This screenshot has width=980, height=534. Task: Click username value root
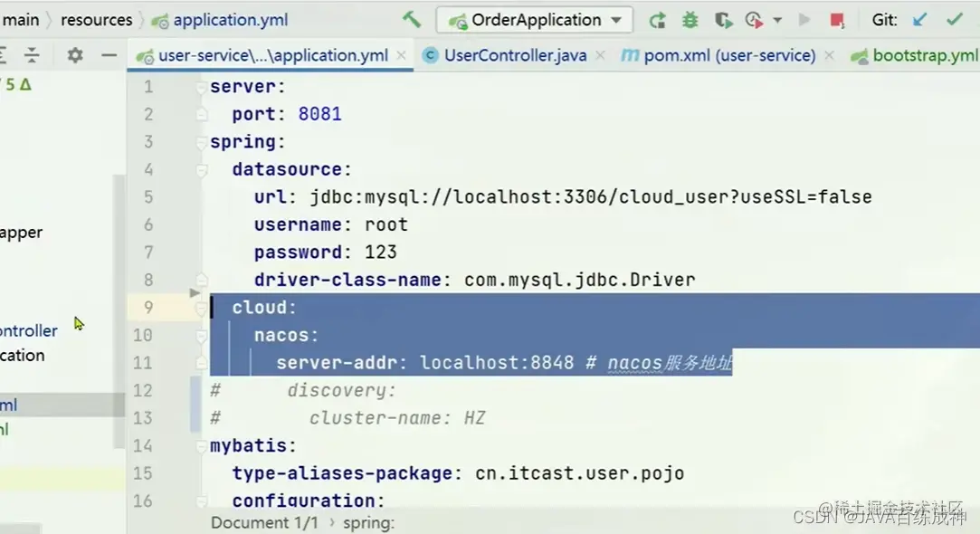[386, 224]
